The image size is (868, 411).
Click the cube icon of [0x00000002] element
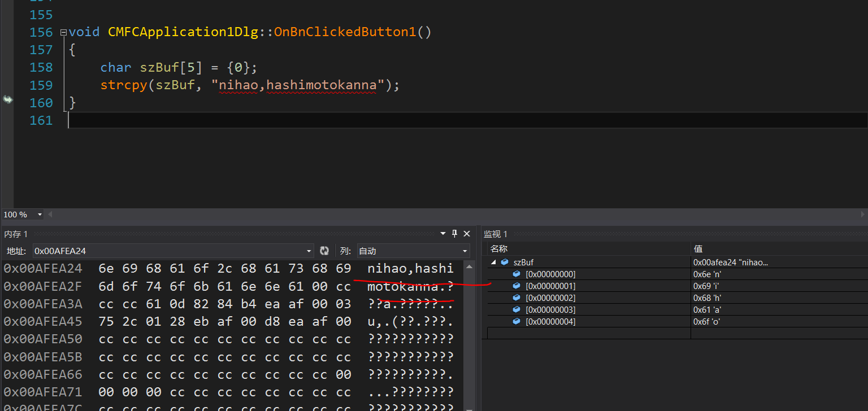(x=517, y=298)
